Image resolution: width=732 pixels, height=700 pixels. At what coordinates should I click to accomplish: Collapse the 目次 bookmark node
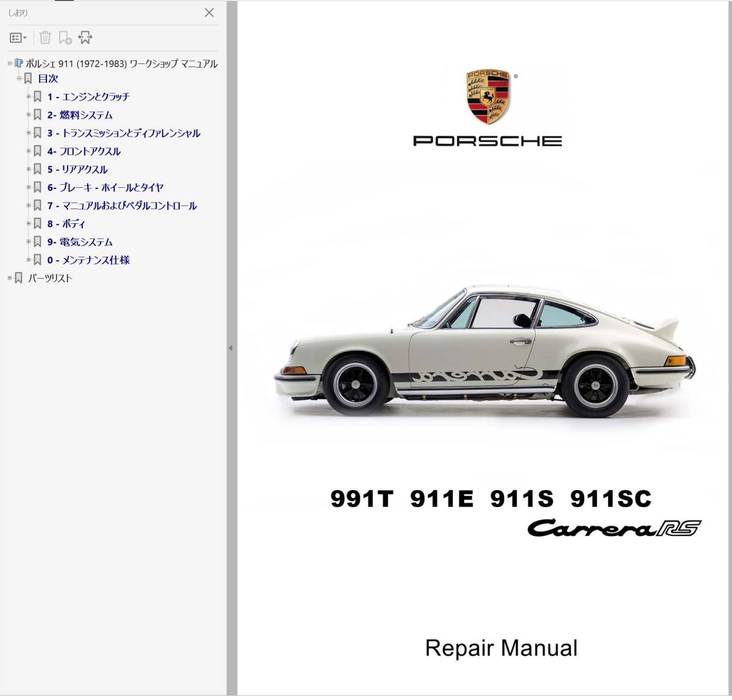(19, 78)
